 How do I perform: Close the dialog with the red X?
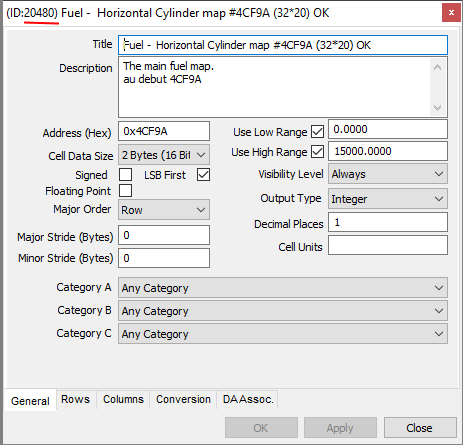[x=451, y=13]
